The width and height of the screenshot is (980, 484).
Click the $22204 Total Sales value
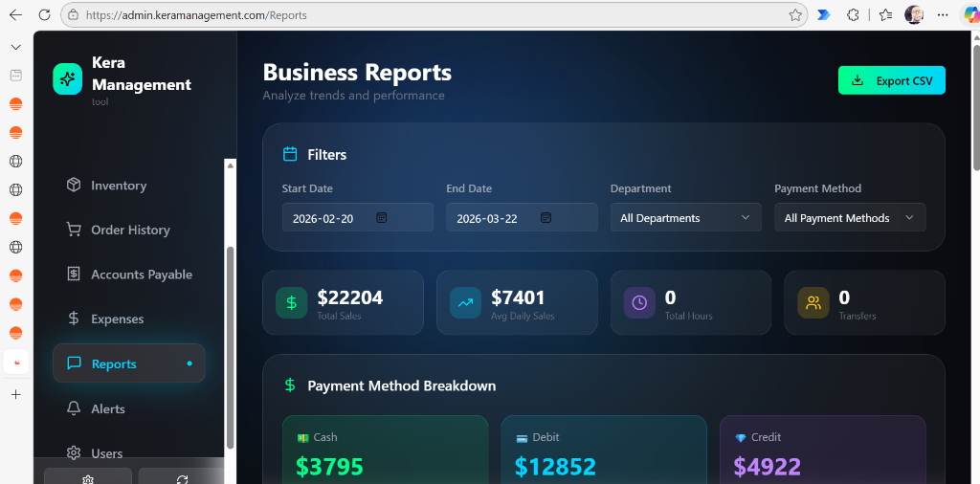coord(350,297)
